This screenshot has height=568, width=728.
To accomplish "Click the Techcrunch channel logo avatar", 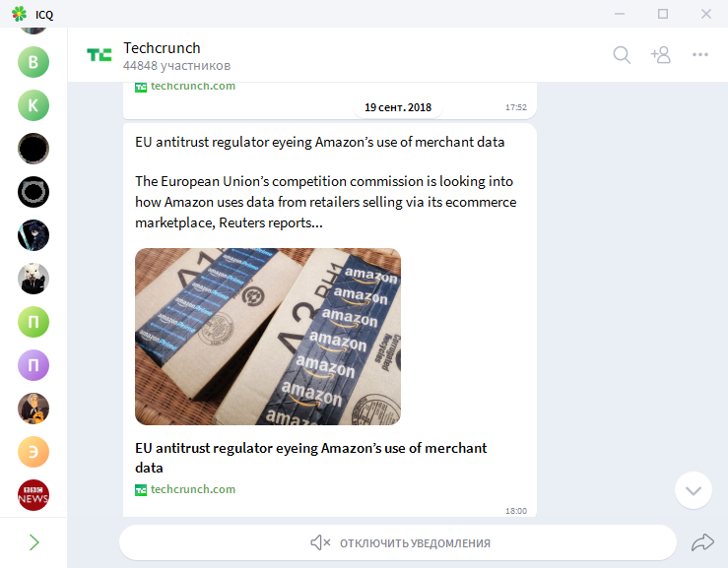I will (99, 56).
